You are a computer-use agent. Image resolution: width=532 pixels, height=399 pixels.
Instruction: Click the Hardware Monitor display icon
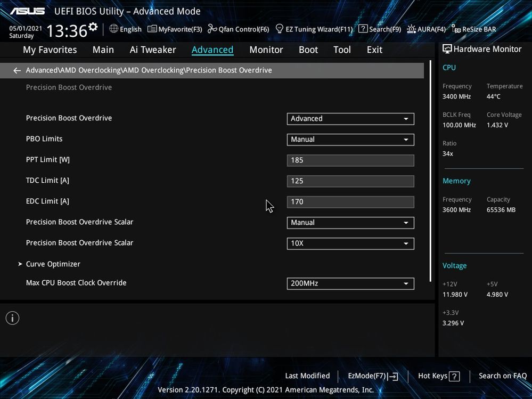[x=447, y=49]
